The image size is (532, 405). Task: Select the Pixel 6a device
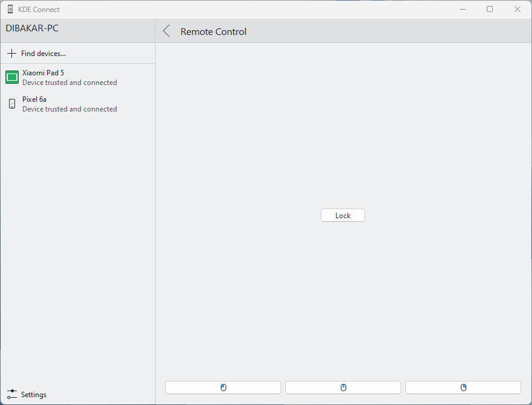tap(78, 104)
